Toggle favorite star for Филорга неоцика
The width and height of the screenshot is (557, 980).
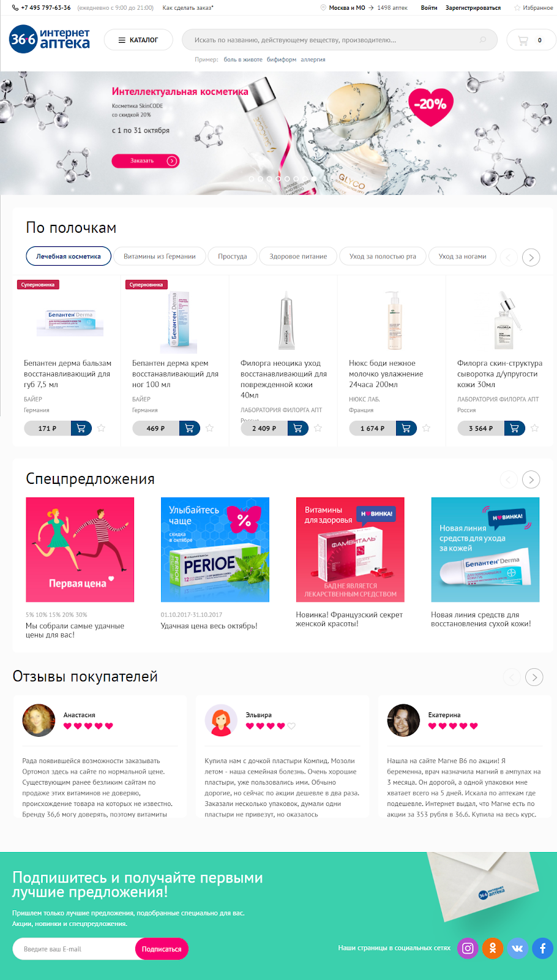pos(318,428)
